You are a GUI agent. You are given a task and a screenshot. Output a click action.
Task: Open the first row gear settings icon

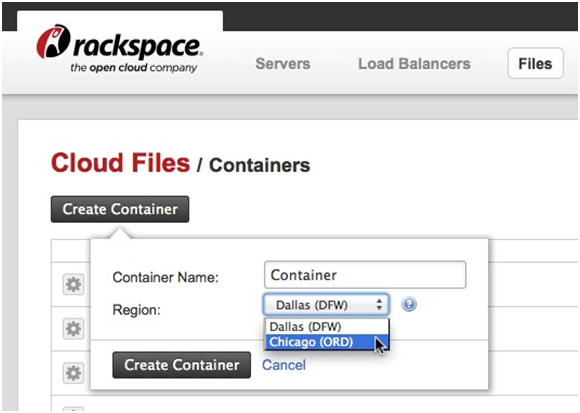coord(73,284)
